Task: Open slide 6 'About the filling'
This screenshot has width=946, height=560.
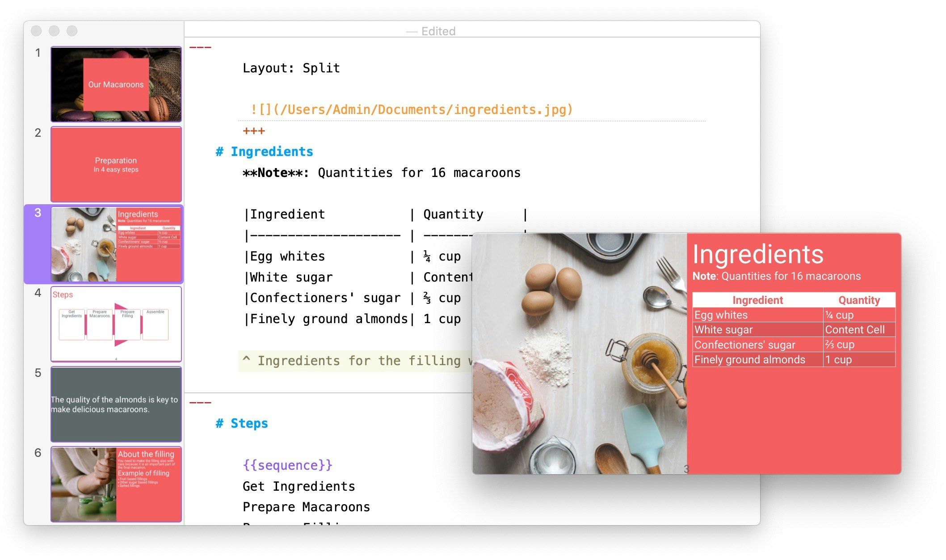Action: [116, 484]
